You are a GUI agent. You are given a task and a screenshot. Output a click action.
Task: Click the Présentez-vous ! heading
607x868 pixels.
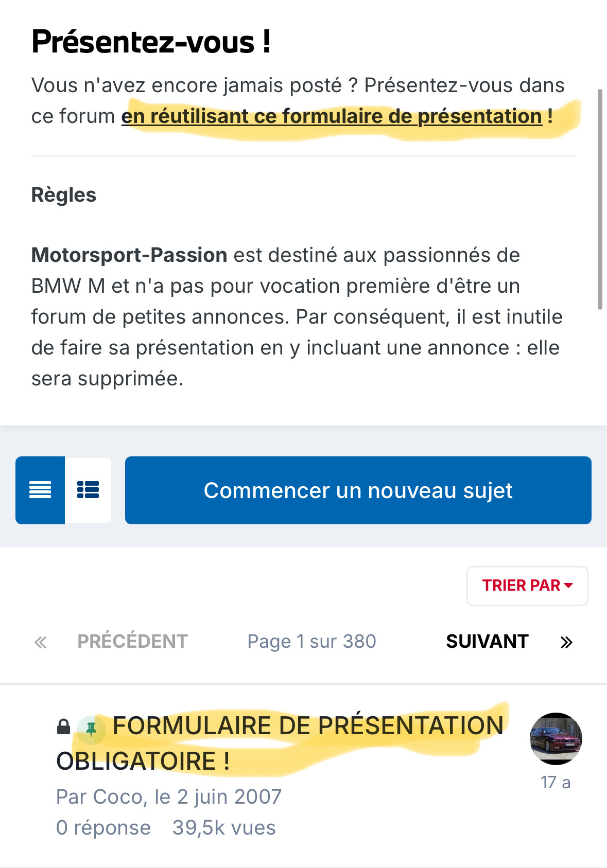coord(151,41)
